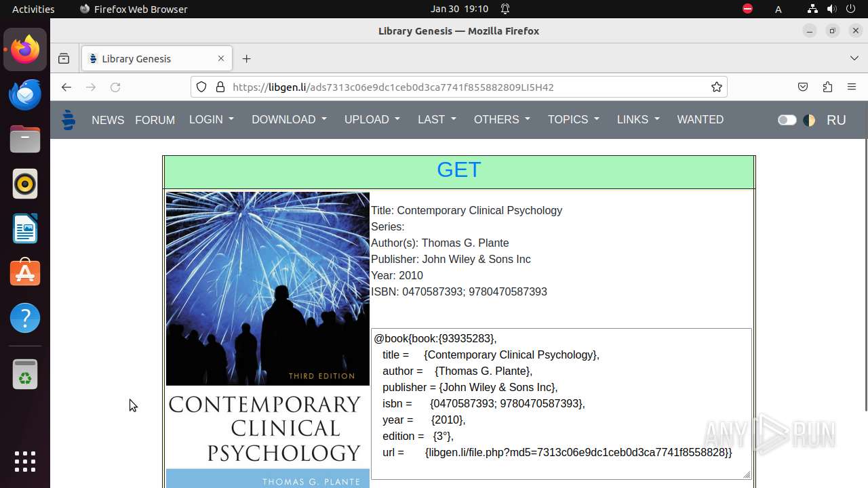Launch Thunderbird mail from the dock

(x=25, y=94)
